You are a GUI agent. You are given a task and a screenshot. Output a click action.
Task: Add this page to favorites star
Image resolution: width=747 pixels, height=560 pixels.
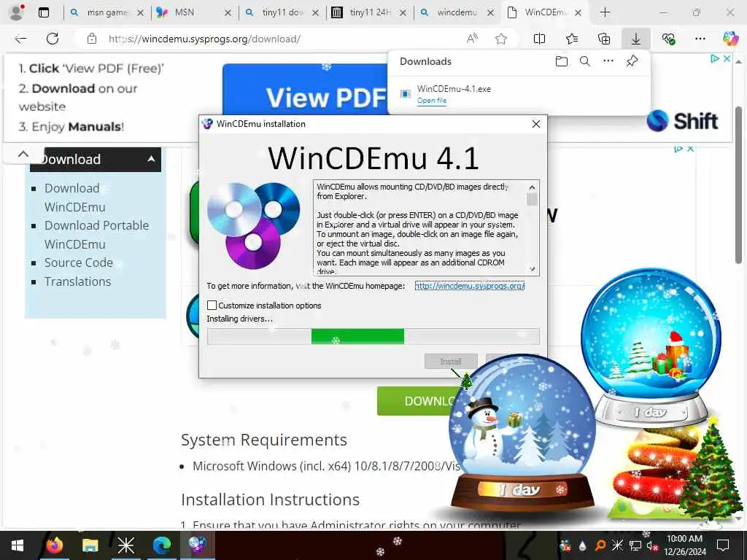click(500, 39)
